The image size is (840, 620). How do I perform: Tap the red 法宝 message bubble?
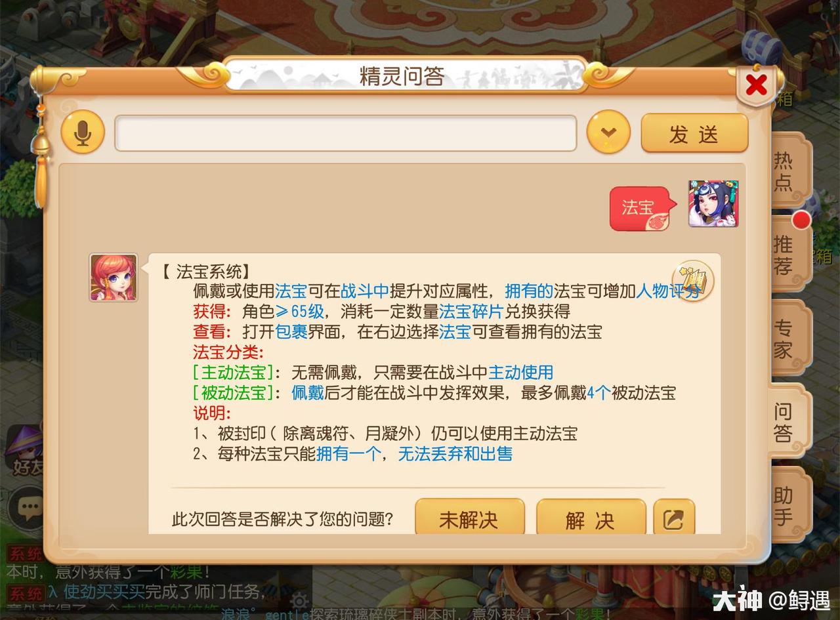point(641,209)
